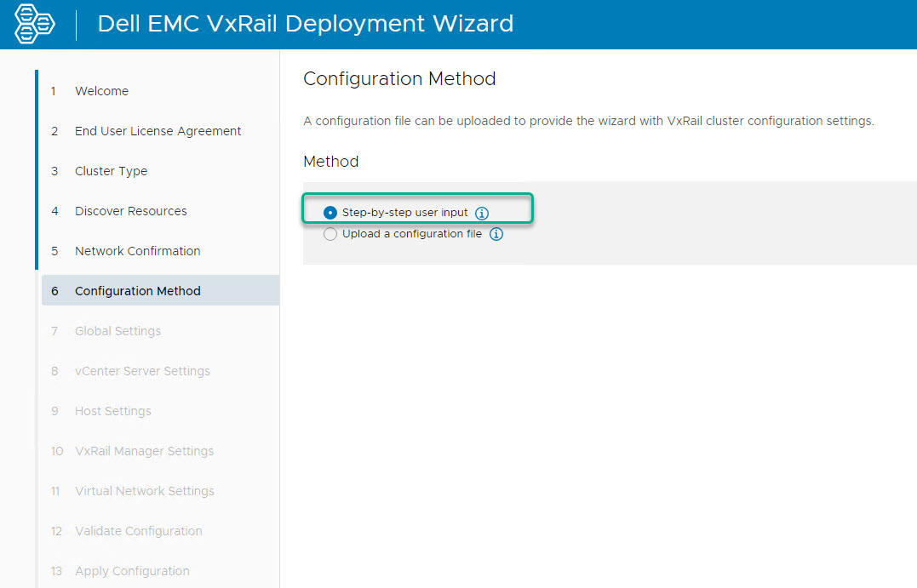Click Validate Configuration step

[138, 531]
